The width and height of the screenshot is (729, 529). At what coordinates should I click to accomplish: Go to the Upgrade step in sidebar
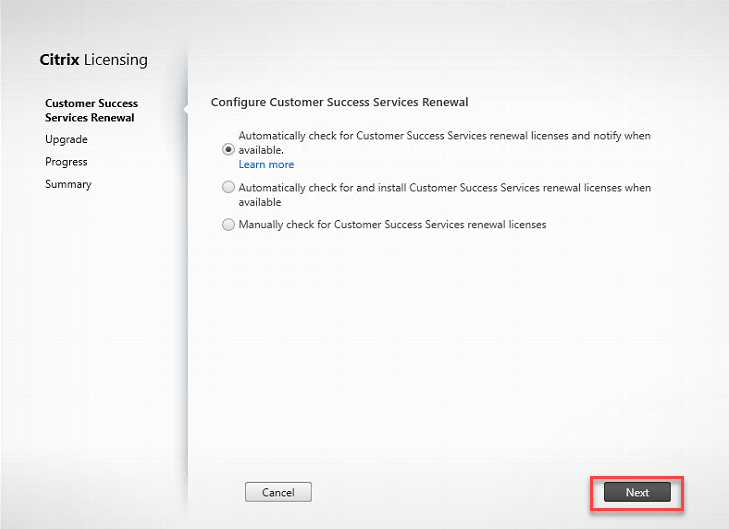coord(66,139)
